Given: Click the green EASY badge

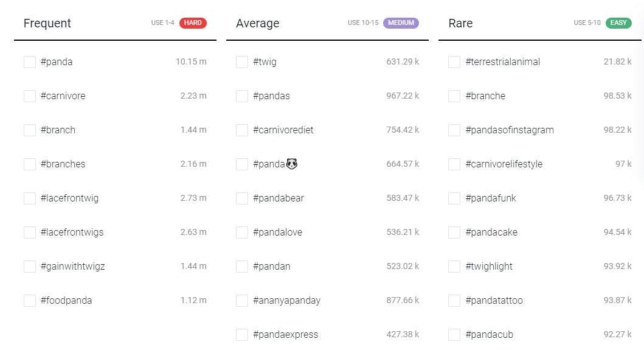Looking at the screenshot, I should pos(618,23).
